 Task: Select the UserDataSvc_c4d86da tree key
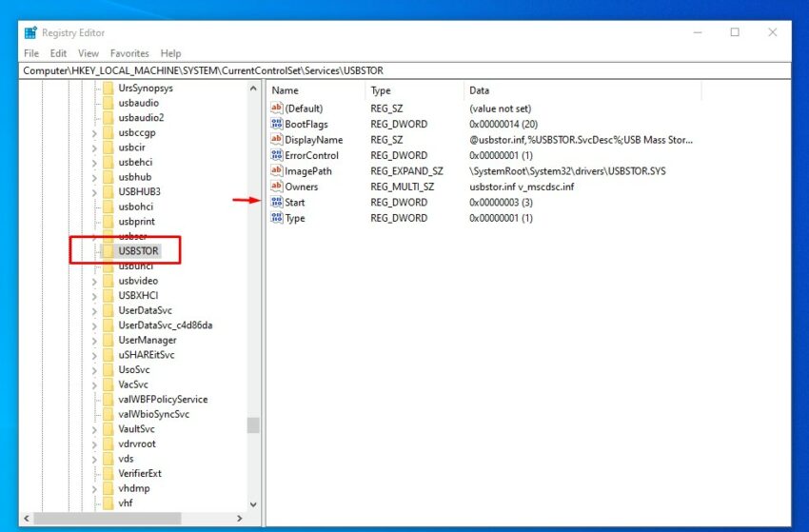(166, 325)
